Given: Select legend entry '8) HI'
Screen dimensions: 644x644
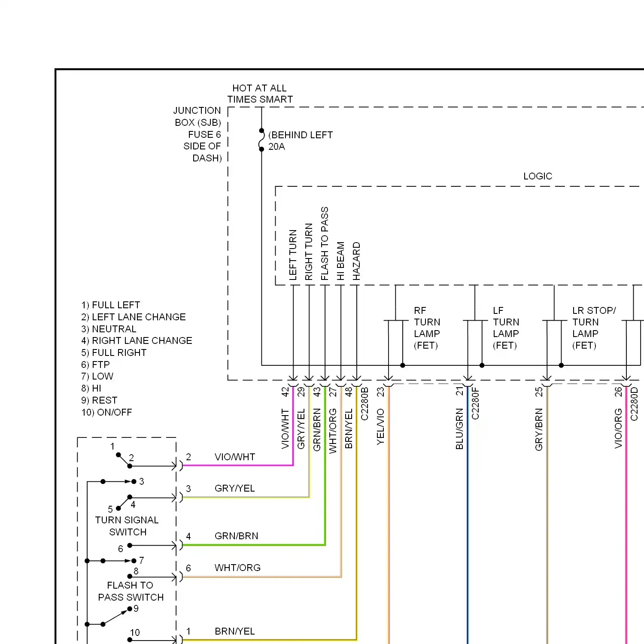Looking at the screenshot, I should 91,389.
